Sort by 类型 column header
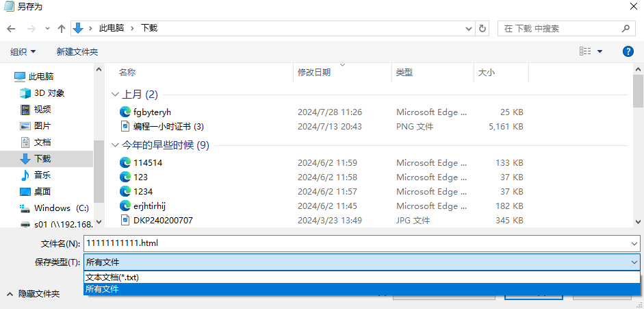This screenshot has width=644, height=309. 404,73
